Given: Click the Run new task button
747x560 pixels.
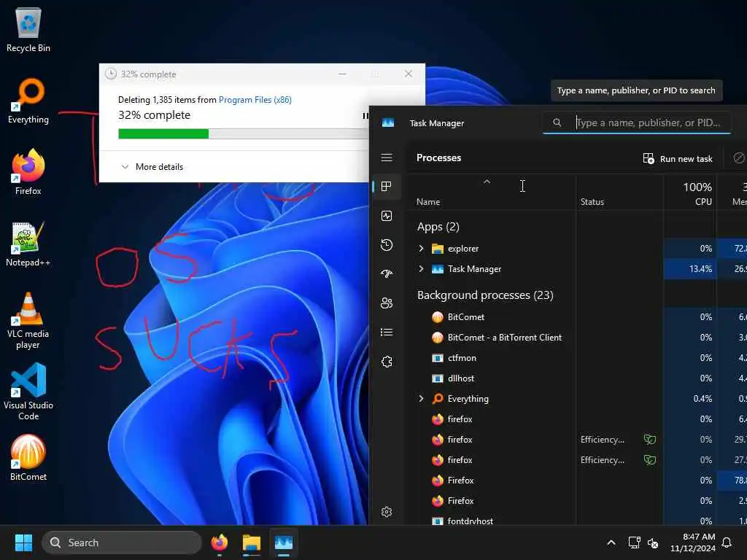Looking at the screenshot, I should coord(678,158).
